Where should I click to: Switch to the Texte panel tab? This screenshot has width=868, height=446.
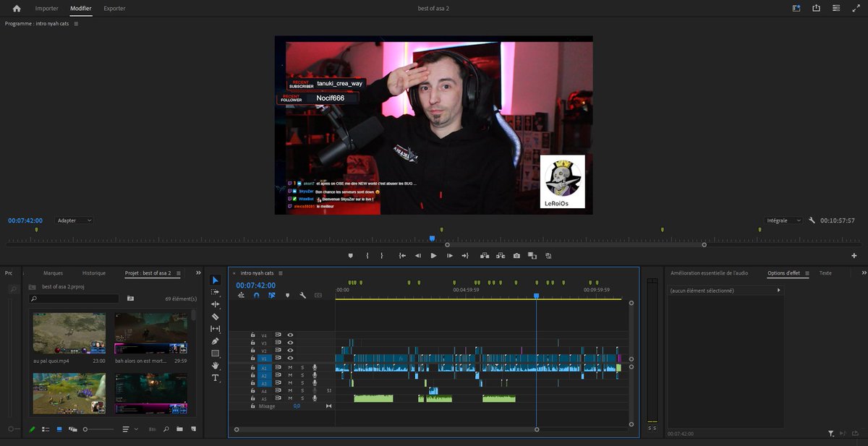click(x=825, y=273)
